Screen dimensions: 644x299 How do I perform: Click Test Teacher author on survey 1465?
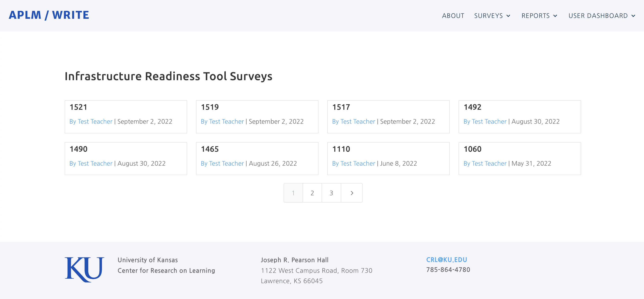(x=222, y=163)
